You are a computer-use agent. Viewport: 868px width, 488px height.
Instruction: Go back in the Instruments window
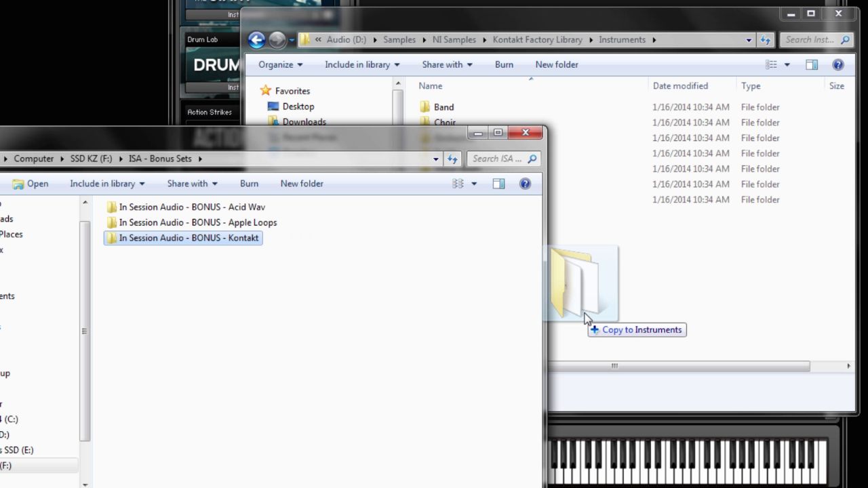coord(256,40)
